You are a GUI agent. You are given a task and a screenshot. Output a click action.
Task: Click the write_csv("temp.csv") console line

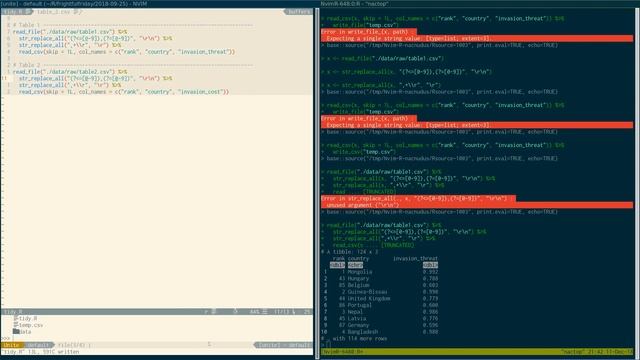click(x=358, y=152)
